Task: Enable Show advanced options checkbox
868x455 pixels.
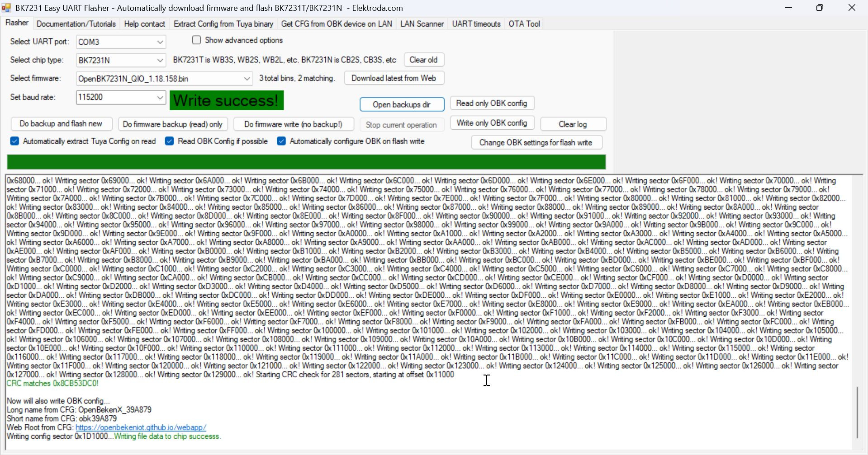Action: (x=196, y=40)
